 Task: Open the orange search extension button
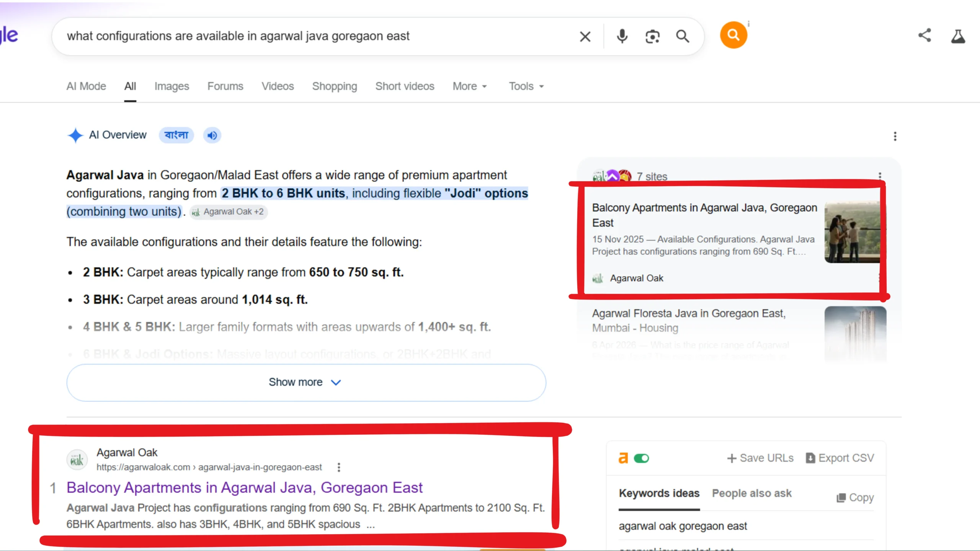733,35
